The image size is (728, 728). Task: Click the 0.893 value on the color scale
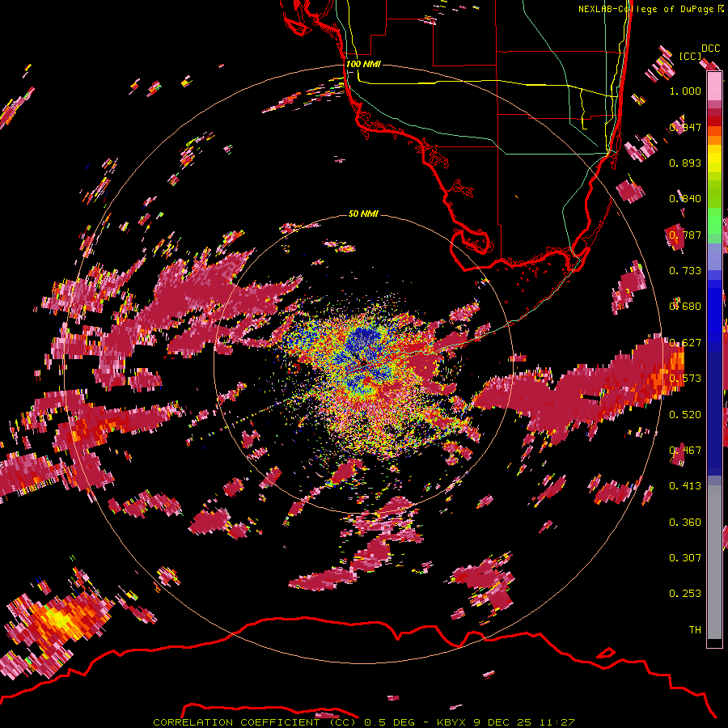click(x=685, y=163)
